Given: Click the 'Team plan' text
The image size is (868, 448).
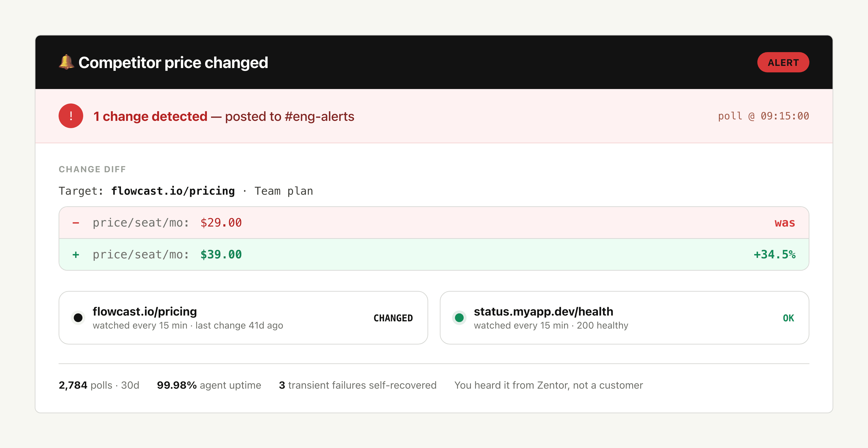Looking at the screenshot, I should 284,191.
